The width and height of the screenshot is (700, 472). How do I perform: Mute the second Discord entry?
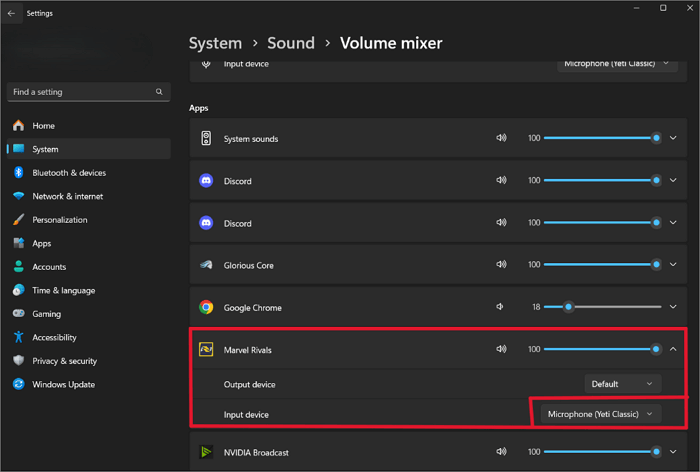pyautogui.click(x=501, y=222)
